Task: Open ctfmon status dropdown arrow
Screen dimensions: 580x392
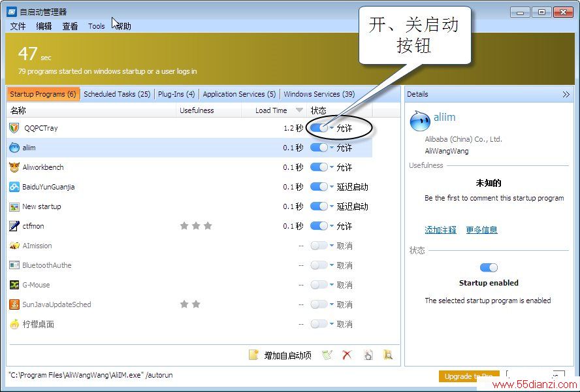Action: [x=332, y=225]
